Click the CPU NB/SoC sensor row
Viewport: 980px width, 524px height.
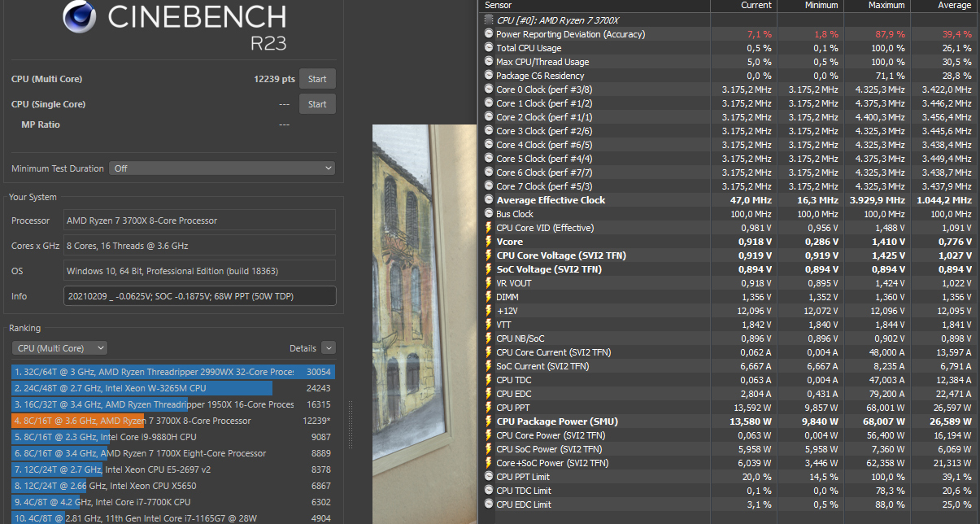coord(728,338)
